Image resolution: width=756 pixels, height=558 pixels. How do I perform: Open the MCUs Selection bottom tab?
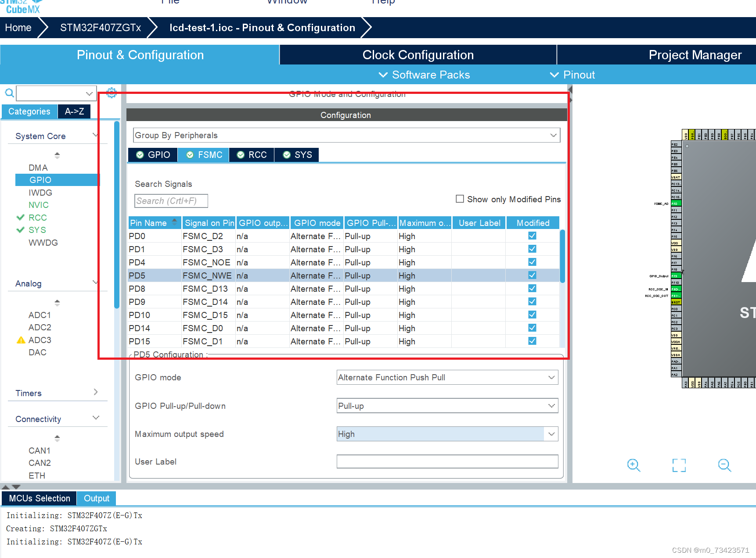click(x=40, y=498)
